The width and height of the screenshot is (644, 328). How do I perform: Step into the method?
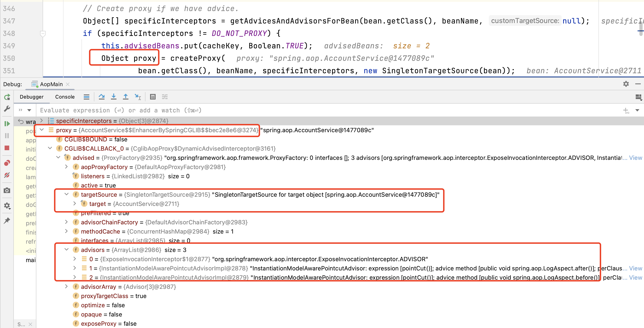click(114, 97)
